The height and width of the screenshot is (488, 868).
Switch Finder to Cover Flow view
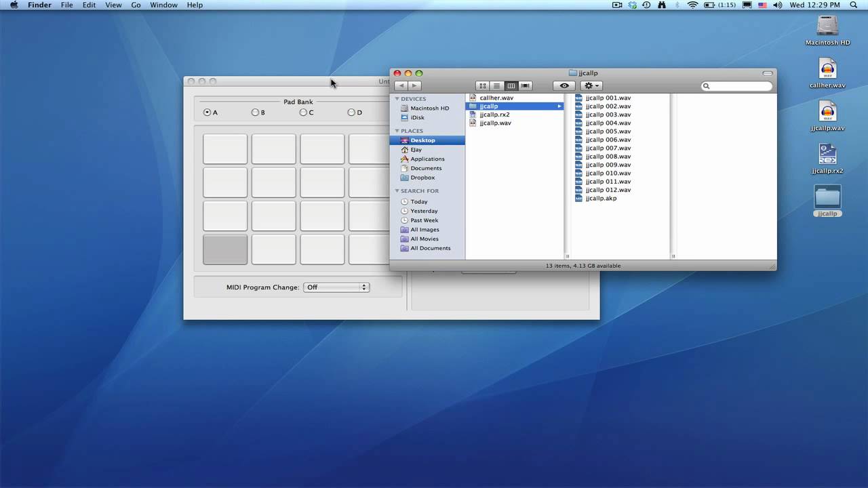525,86
